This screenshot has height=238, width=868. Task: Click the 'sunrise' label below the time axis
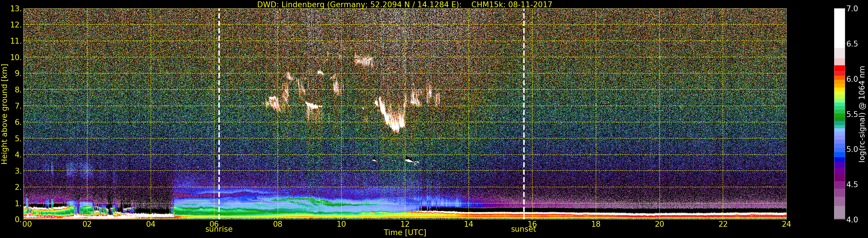point(219,229)
